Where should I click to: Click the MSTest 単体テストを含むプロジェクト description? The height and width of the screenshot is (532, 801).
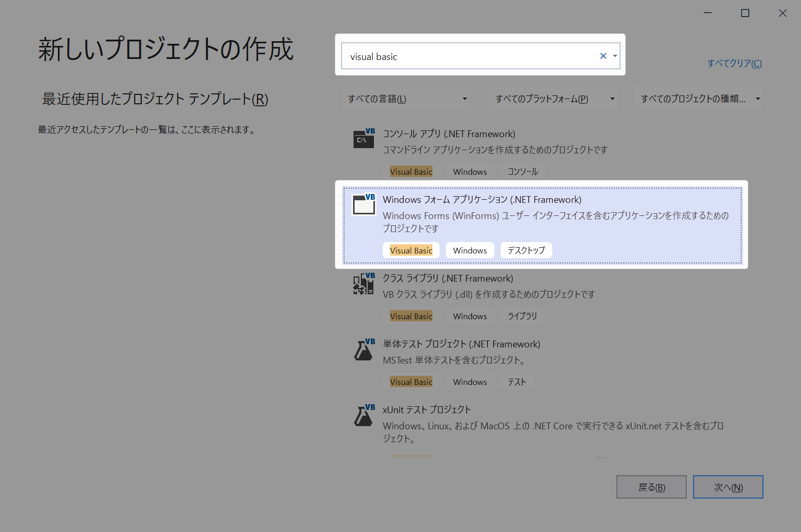click(x=454, y=360)
